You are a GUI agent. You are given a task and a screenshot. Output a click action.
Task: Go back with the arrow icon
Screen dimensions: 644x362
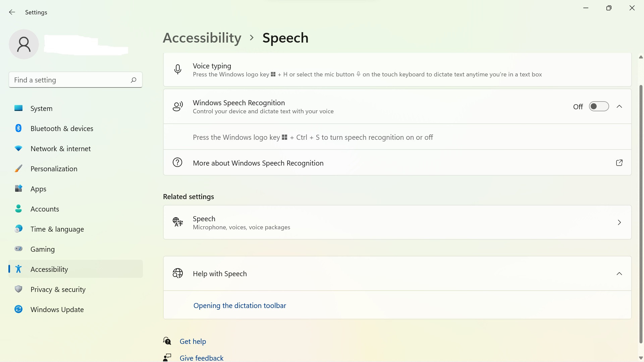tap(12, 12)
